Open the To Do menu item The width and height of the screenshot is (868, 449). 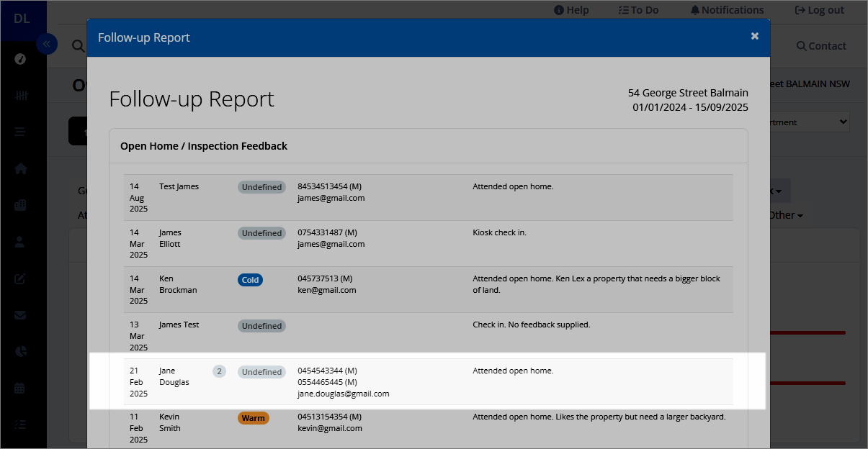click(x=638, y=10)
